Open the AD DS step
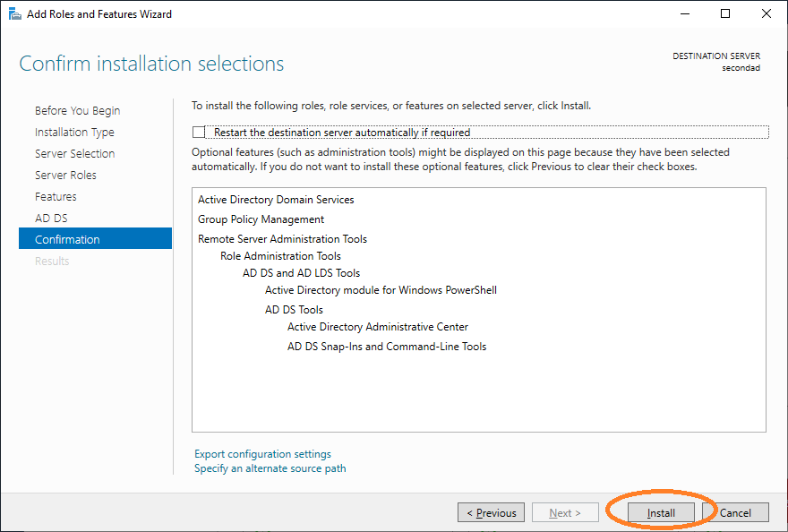Viewport: 788px width, 532px height. pos(51,219)
